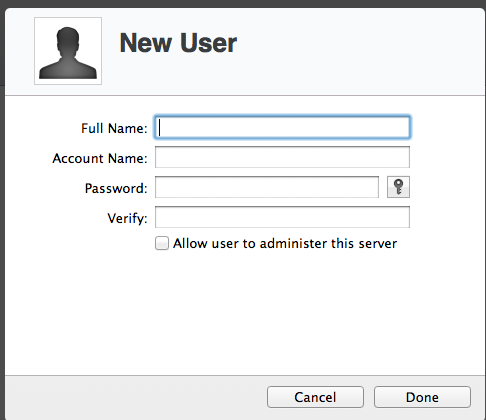This screenshot has width=486, height=420.
Task: Click the Verify label
Action: [x=127, y=218]
